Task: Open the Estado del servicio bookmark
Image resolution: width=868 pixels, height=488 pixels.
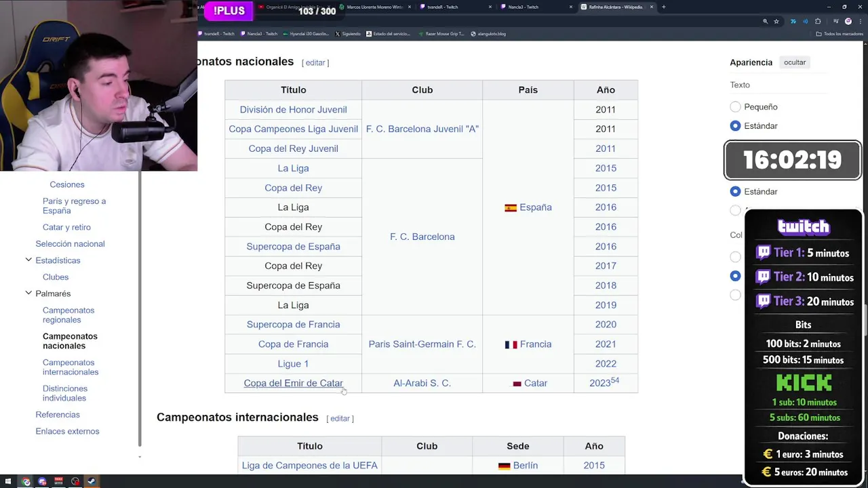Action: pyautogui.click(x=389, y=33)
